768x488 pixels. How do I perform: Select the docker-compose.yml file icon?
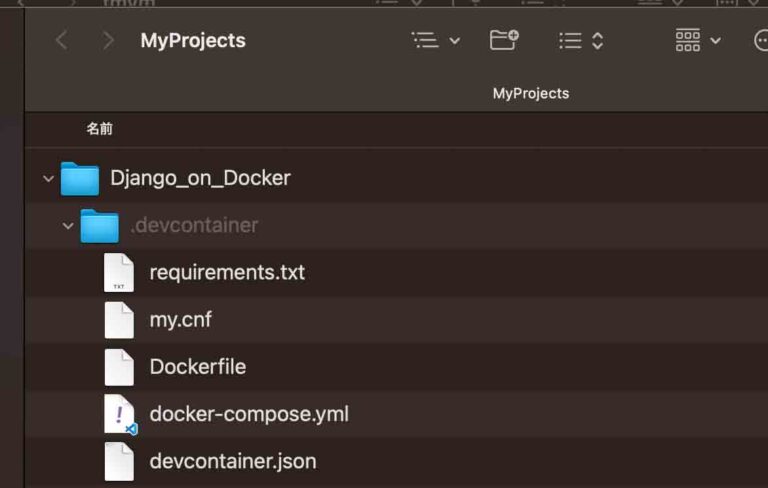120,414
